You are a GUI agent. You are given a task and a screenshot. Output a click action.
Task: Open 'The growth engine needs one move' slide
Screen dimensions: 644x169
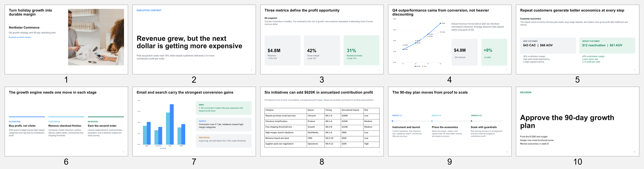click(66, 121)
